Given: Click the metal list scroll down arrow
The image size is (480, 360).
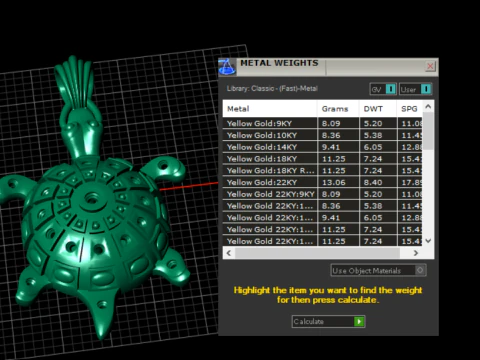Looking at the screenshot, I should 428,241.
